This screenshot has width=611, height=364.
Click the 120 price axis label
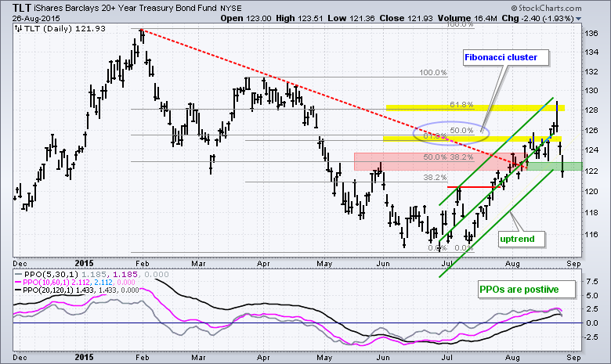point(591,191)
